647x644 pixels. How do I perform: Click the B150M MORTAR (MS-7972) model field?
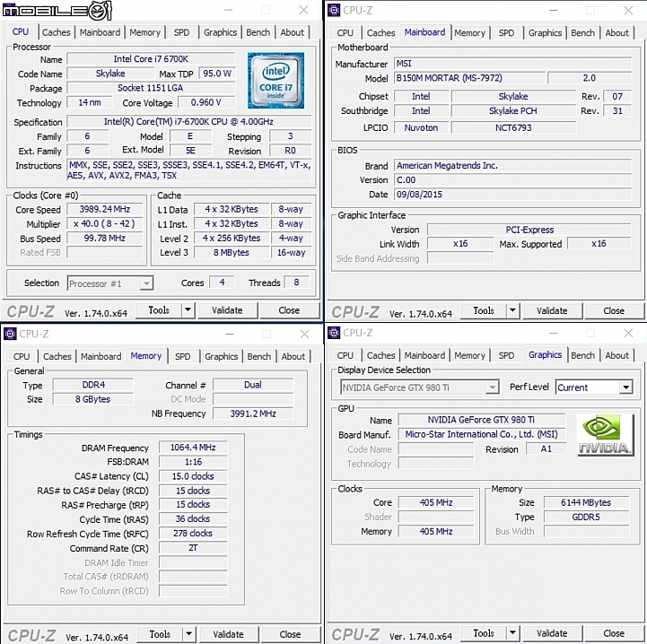pyautogui.click(x=469, y=78)
